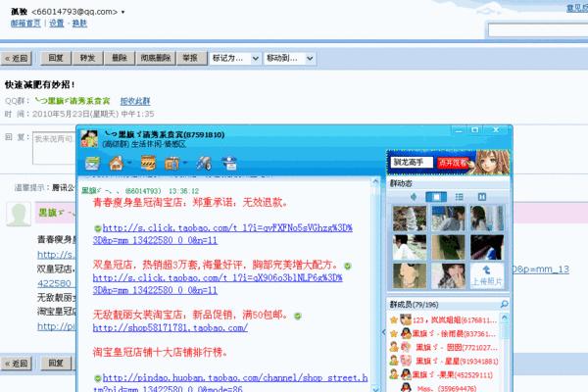588x392 pixels.
Task: Click the avatar of member 123，岚岚姐姐
Action: tap(406, 320)
